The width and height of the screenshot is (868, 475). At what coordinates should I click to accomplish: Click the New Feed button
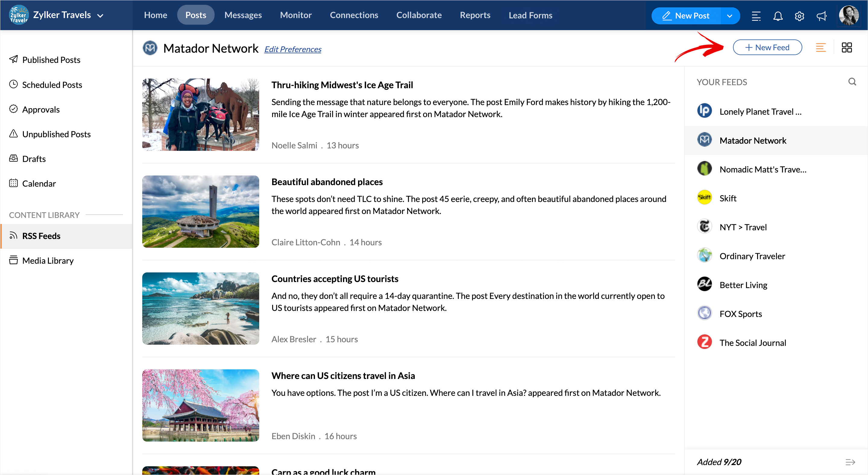coord(767,48)
